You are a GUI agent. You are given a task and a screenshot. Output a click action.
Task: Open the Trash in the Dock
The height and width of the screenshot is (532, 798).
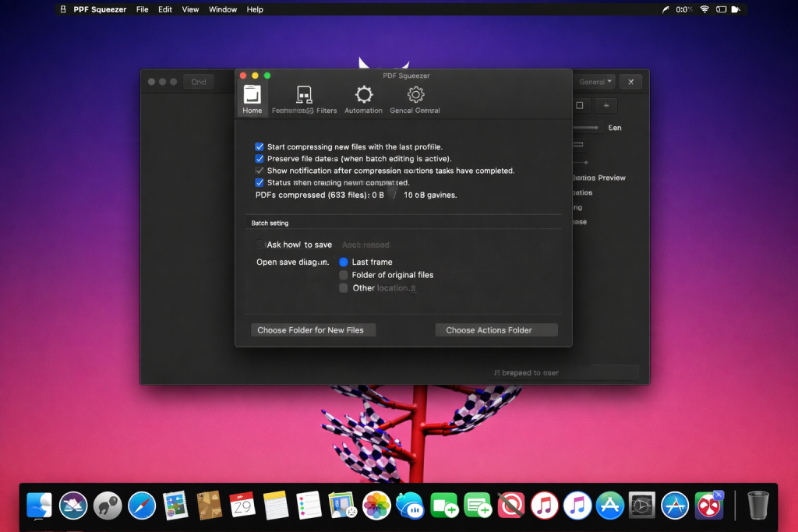coord(757,506)
